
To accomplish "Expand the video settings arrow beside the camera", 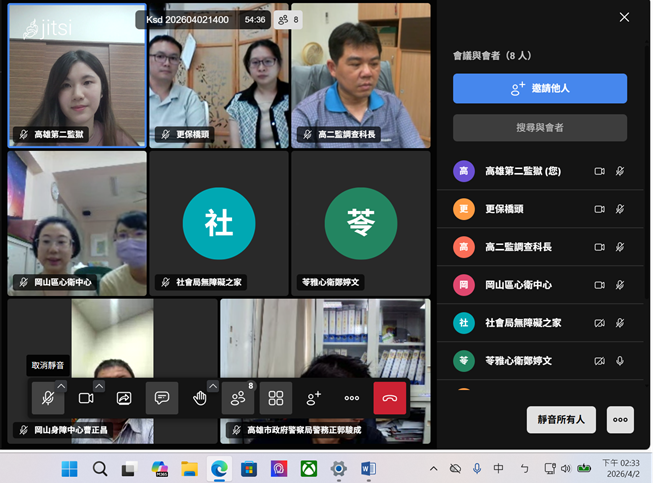I will [x=99, y=386].
